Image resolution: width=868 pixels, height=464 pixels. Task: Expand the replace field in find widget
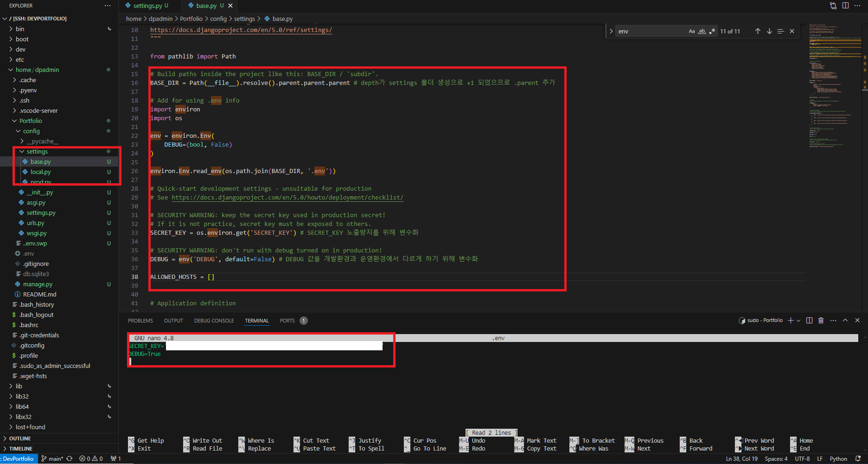point(611,31)
